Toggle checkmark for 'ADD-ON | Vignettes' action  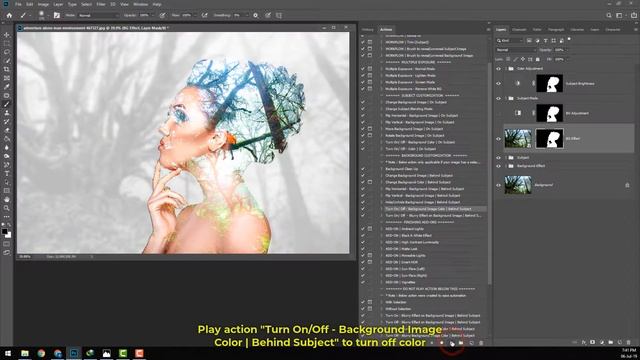tap(363, 282)
